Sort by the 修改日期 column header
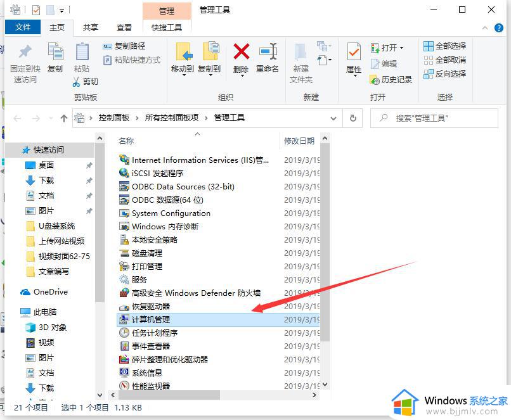Screen dimensions: 511x420 point(300,141)
